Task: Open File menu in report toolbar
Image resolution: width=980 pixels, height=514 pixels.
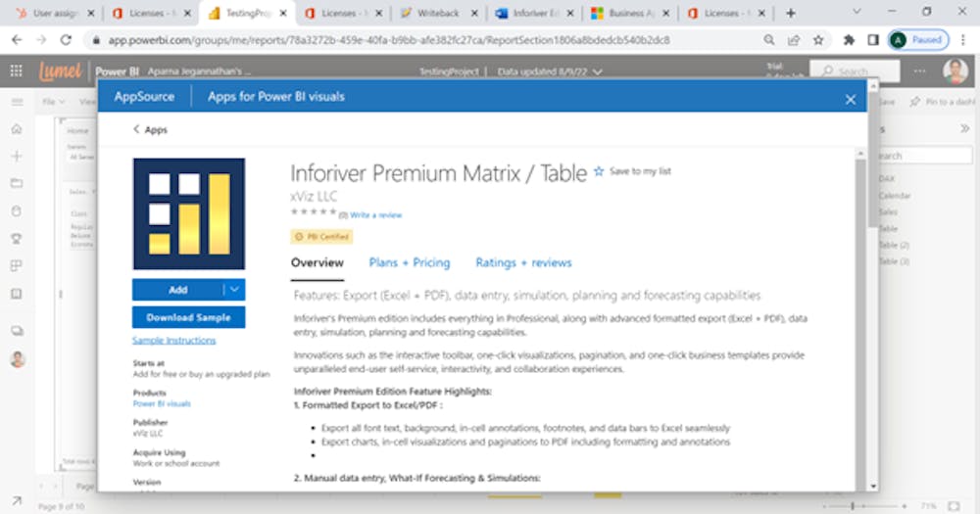Action: click(x=53, y=102)
